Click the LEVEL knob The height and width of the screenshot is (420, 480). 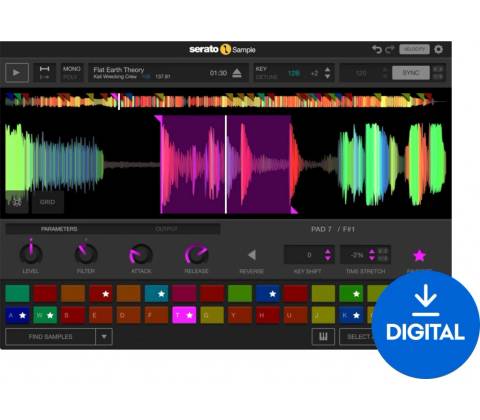click(x=31, y=253)
